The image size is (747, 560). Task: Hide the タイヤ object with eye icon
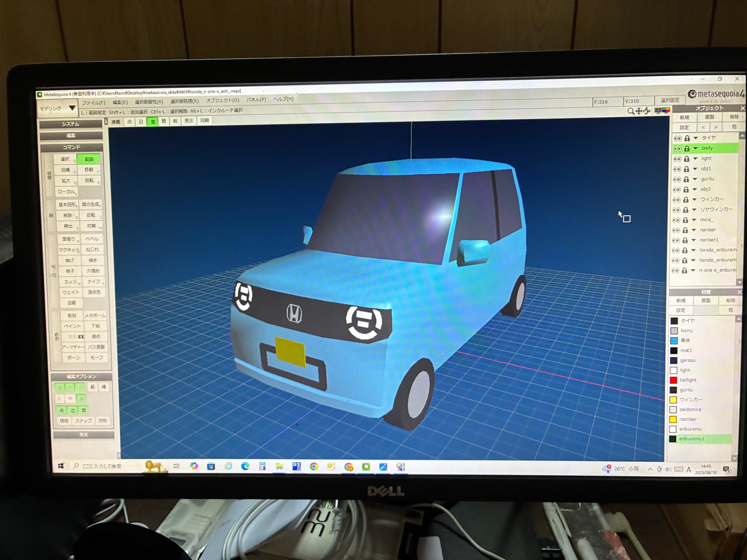click(x=677, y=138)
